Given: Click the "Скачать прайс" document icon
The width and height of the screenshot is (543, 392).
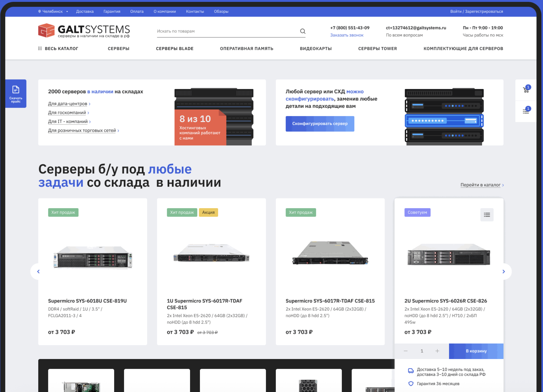Looking at the screenshot, I should 16,89.
